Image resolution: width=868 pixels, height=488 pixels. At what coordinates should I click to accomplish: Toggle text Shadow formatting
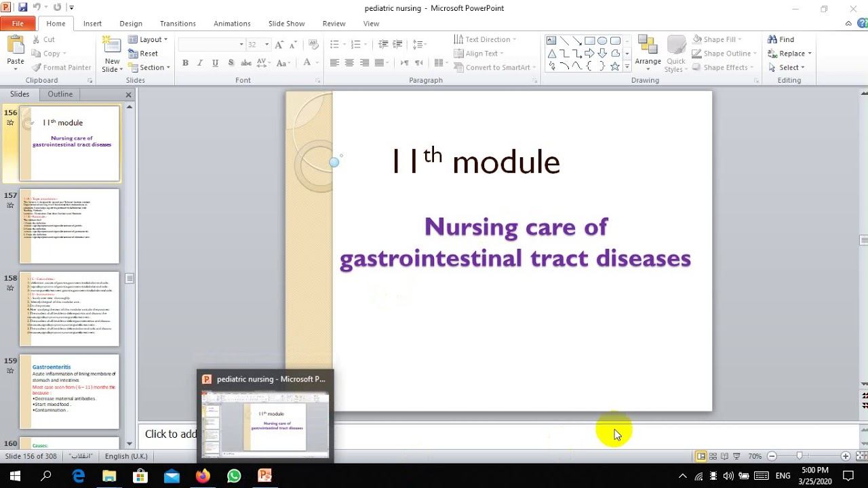(x=231, y=62)
